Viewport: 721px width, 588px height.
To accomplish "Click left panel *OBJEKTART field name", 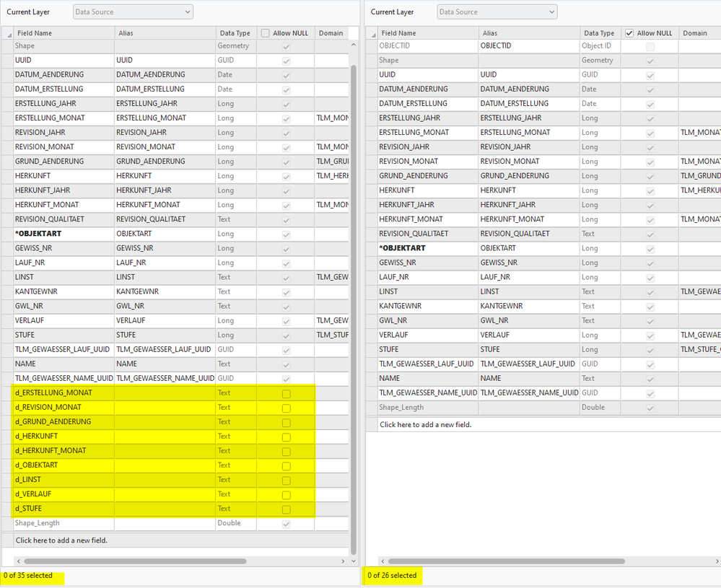I will tap(64, 234).
